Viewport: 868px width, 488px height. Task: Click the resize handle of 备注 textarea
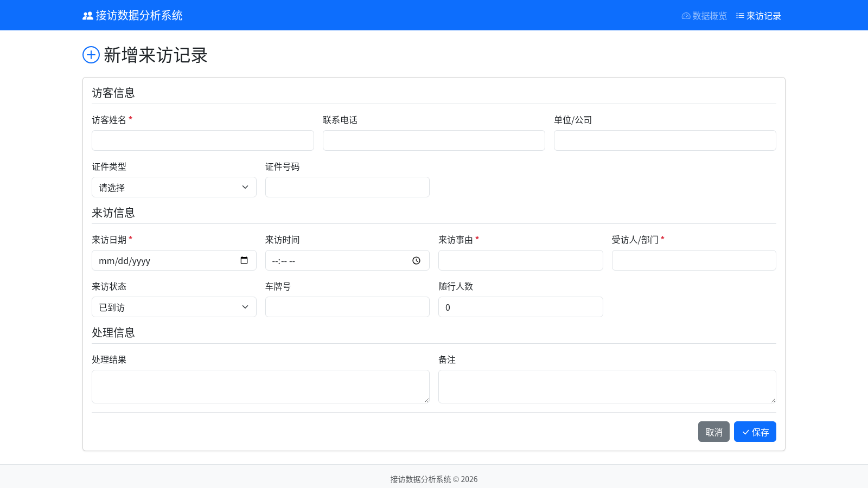pos(773,400)
